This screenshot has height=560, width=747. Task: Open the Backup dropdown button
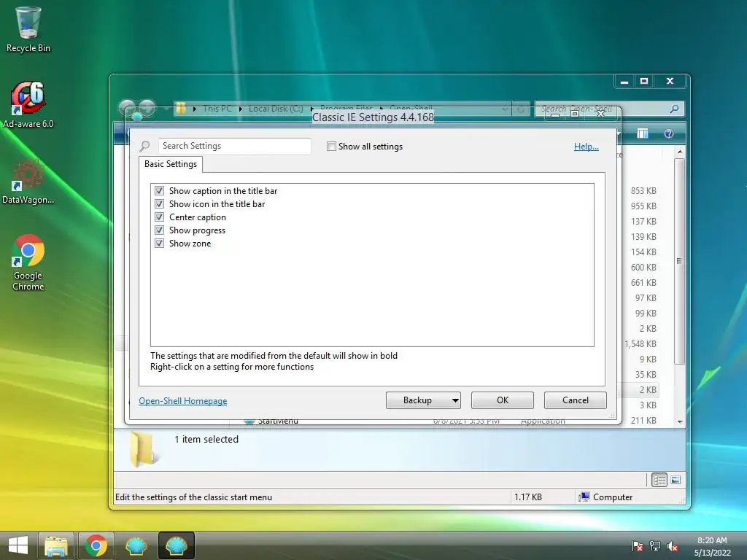click(x=424, y=400)
